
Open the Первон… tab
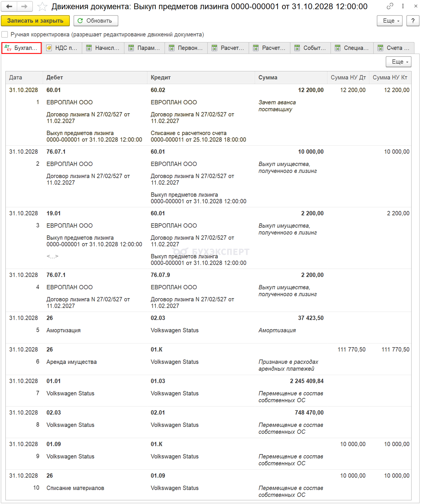(x=186, y=48)
